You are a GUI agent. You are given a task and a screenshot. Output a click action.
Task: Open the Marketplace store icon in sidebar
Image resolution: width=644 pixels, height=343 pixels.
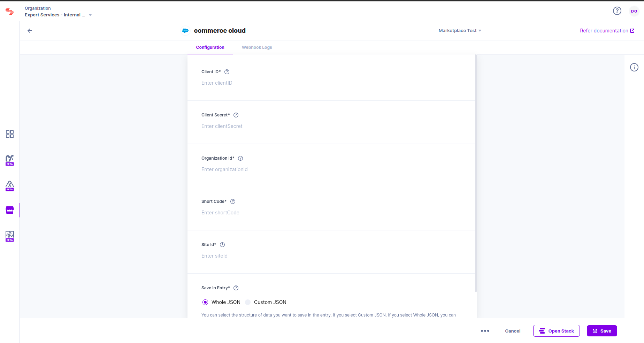(10, 210)
